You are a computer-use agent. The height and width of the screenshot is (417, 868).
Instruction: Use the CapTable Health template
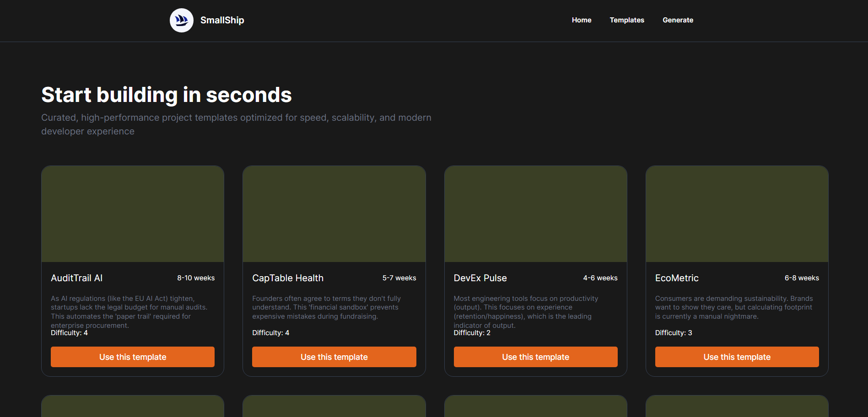(x=334, y=357)
